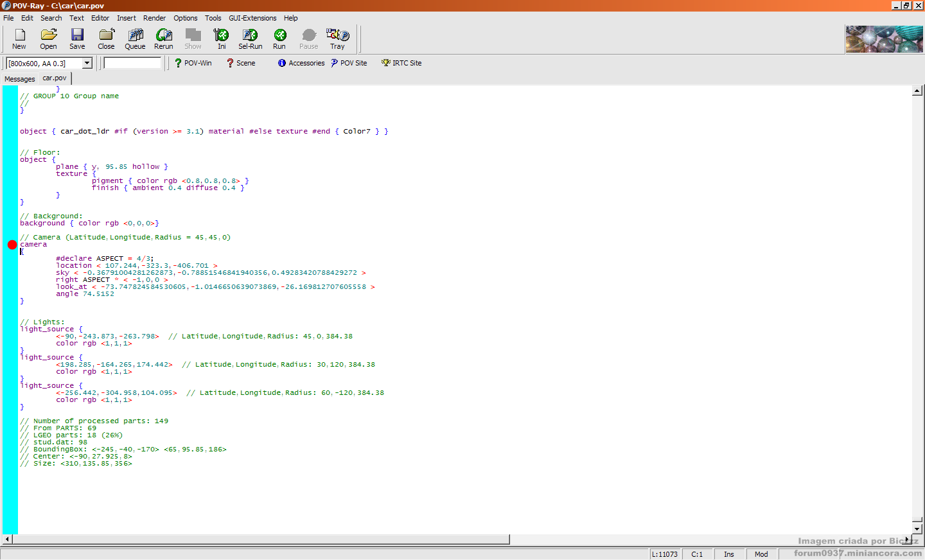Open the Edit menu
925x560 pixels.
click(x=27, y=18)
